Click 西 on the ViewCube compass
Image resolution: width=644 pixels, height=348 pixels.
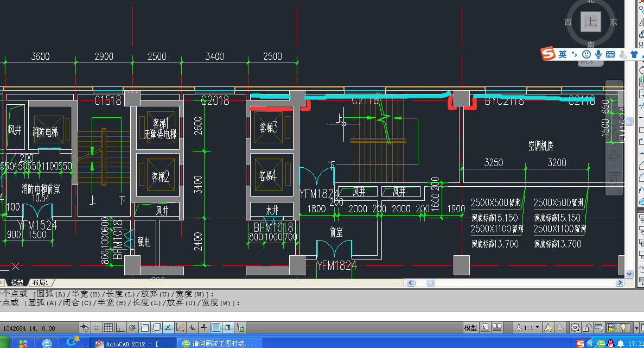[x=568, y=22]
